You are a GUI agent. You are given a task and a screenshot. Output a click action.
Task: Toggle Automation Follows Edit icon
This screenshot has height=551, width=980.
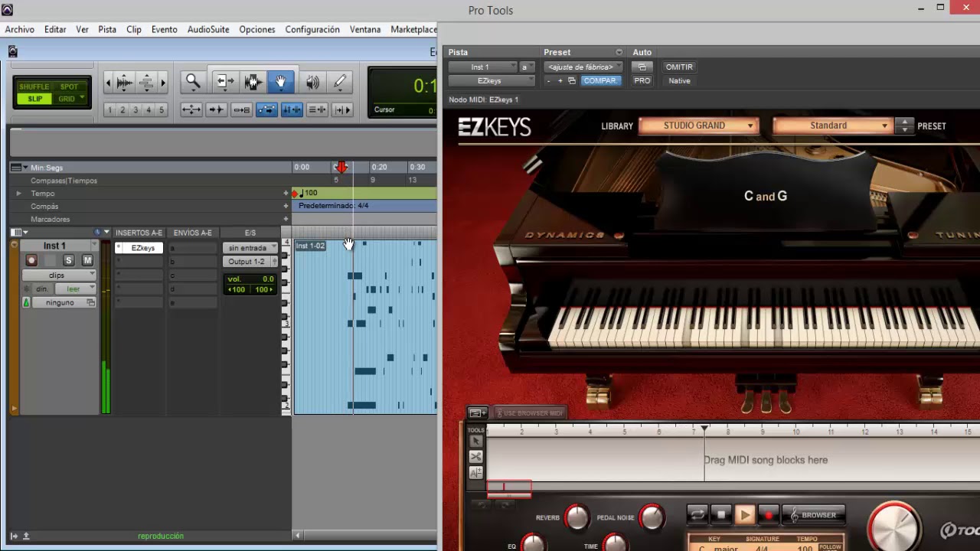[x=267, y=110]
